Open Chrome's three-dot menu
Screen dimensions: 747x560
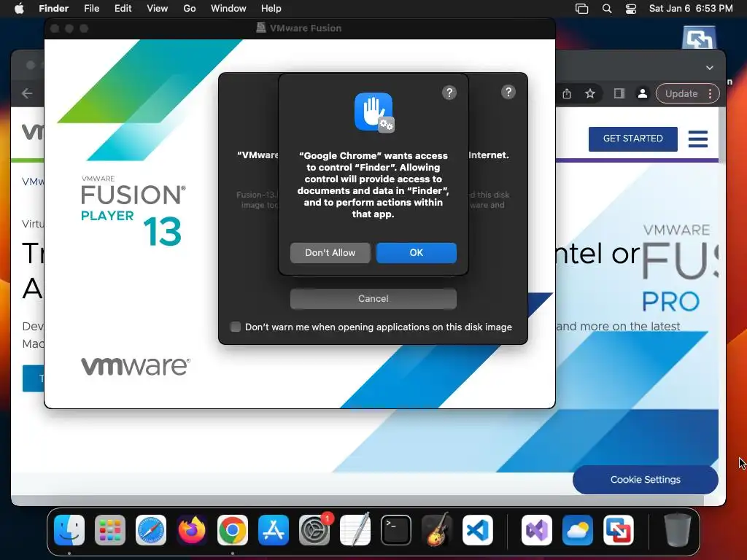click(x=711, y=93)
